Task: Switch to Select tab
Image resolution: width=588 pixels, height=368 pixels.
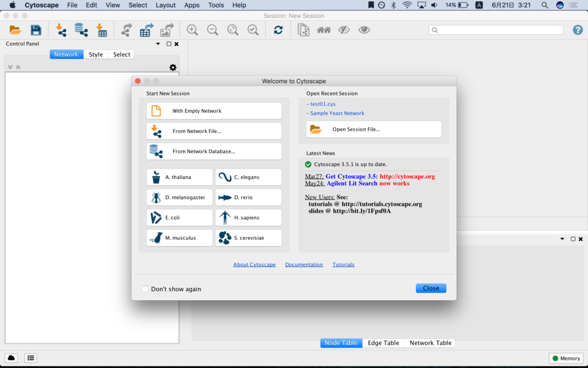Action: point(122,55)
